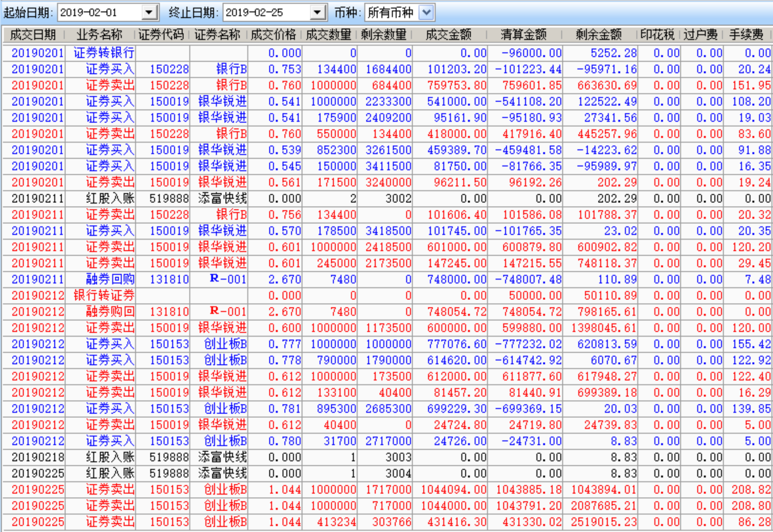The image size is (773, 532).
Task: Click the 剩余金额 column header
Action: pyautogui.click(x=600, y=35)
